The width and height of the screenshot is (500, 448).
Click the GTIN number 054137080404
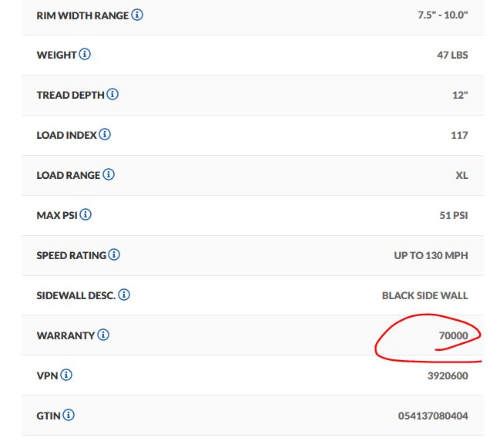[433, 416]
